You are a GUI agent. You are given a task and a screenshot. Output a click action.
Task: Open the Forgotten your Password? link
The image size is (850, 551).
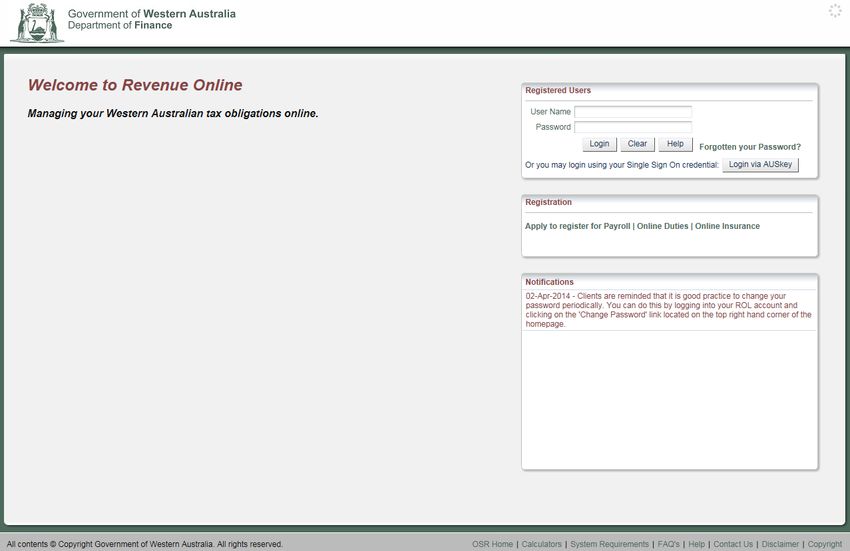750,147
